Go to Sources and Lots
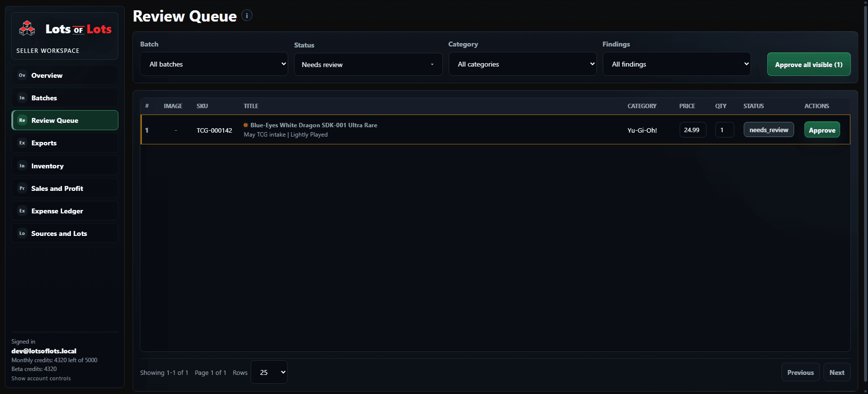 65,233
